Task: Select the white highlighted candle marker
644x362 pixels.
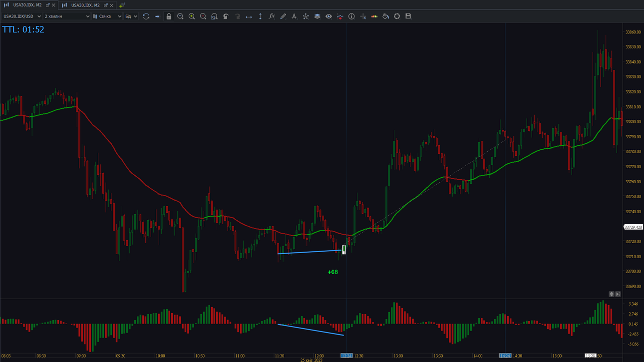Action: tap(344, 250)
